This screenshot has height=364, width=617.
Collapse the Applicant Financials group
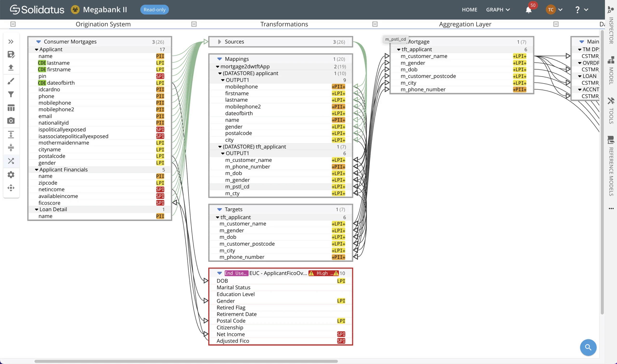tap(37, 170)
